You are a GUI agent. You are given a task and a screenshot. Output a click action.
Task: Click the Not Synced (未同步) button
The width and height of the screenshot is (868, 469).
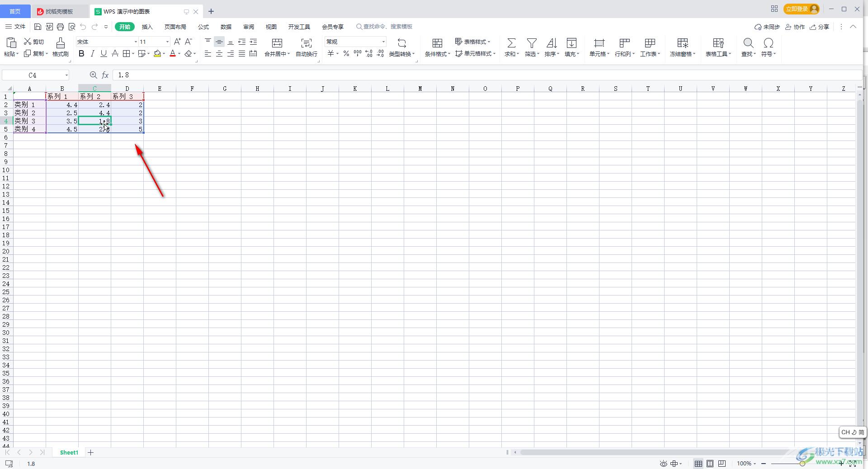767,27
